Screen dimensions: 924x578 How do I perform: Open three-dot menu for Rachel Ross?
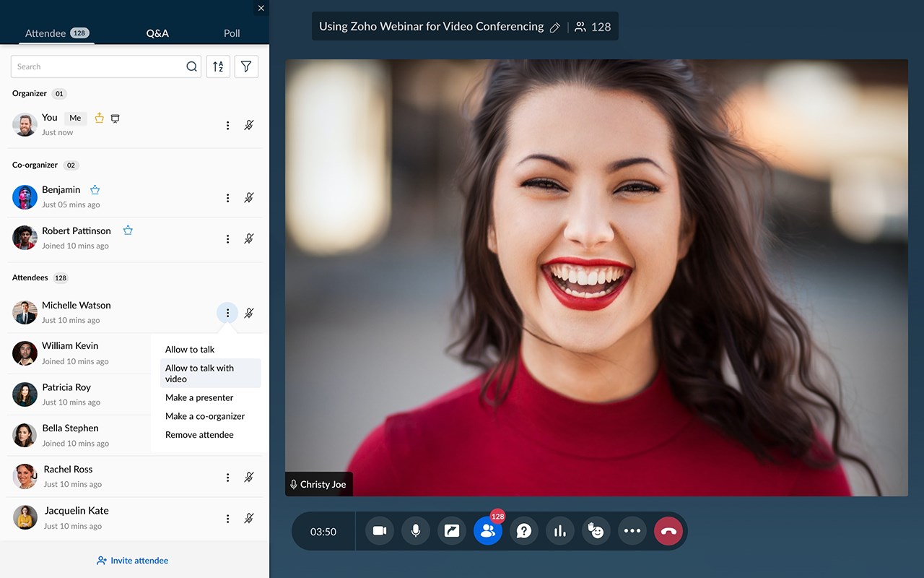point(227,478)
